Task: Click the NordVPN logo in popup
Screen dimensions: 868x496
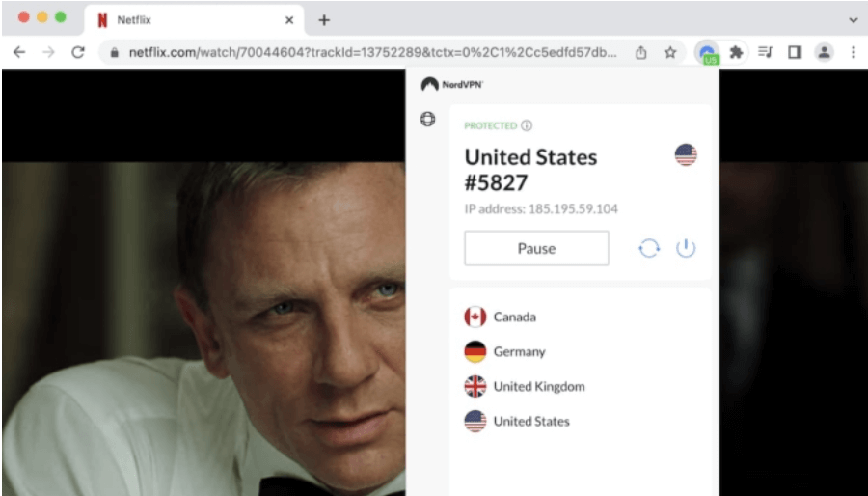Action: tap(452, 85)
